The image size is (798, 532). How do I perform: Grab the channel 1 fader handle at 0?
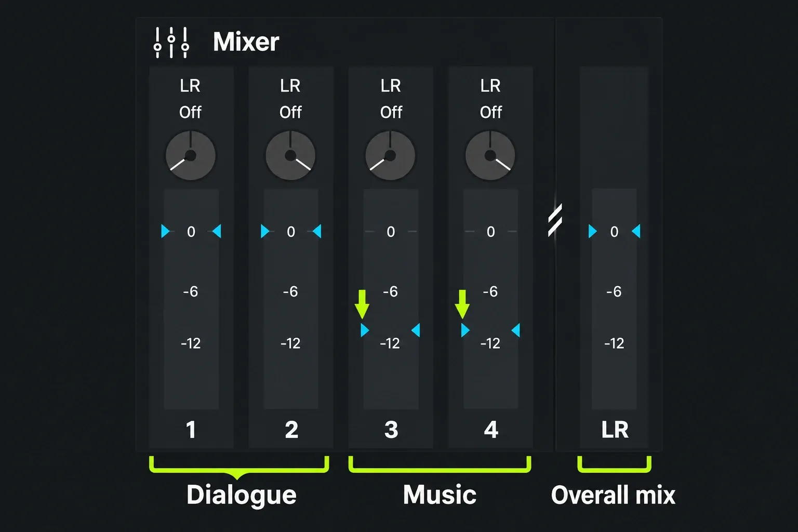pyautogui.click(x=191, y=231)
